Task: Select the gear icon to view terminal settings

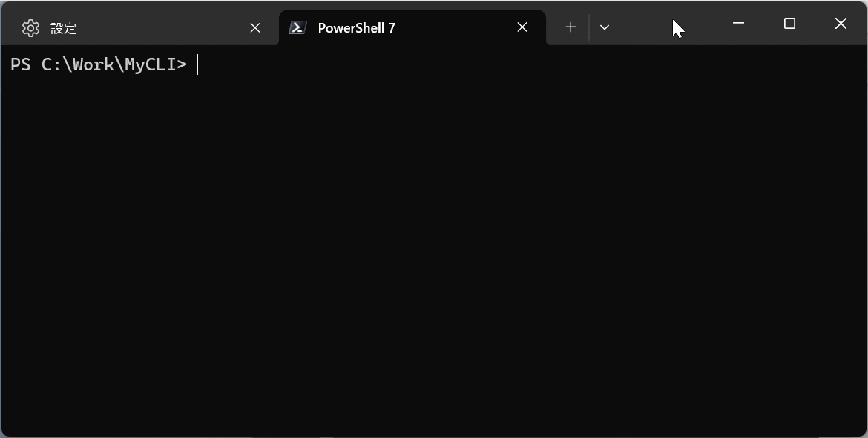Action: [30, 27]
